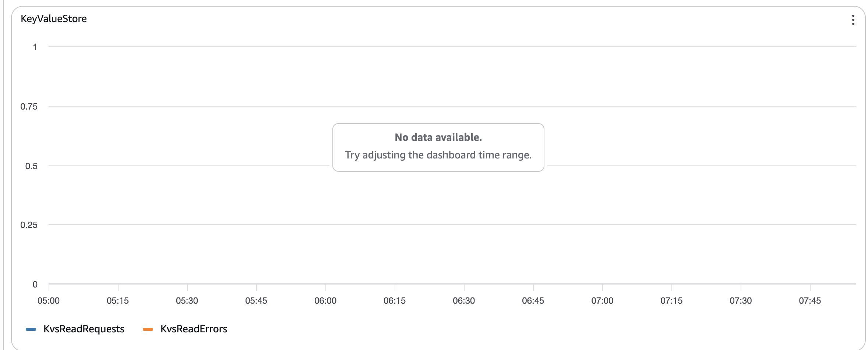The image size is (868, 350).
Task: Open the KeyValueStore widget actions menu
Action: click(853, 20)
